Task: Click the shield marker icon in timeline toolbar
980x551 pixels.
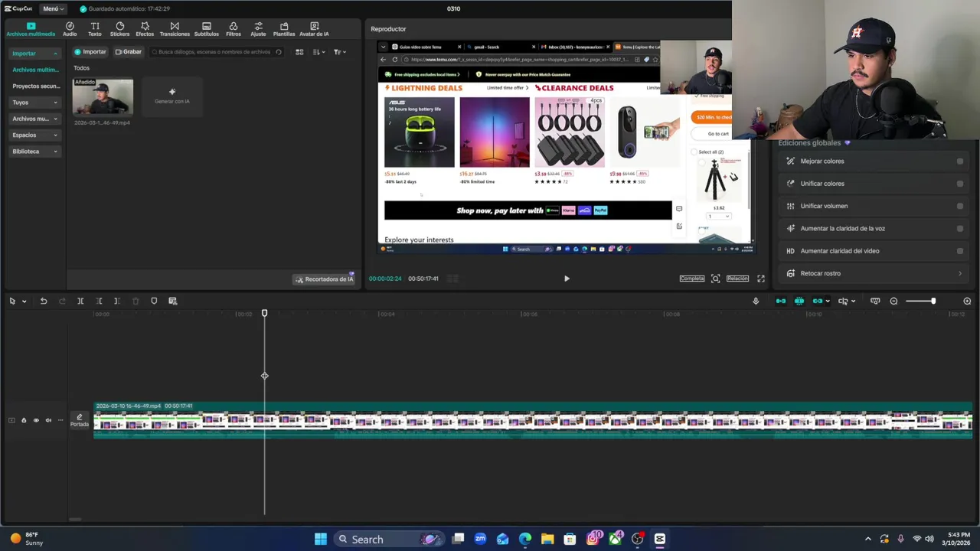Action: point(154,301)
